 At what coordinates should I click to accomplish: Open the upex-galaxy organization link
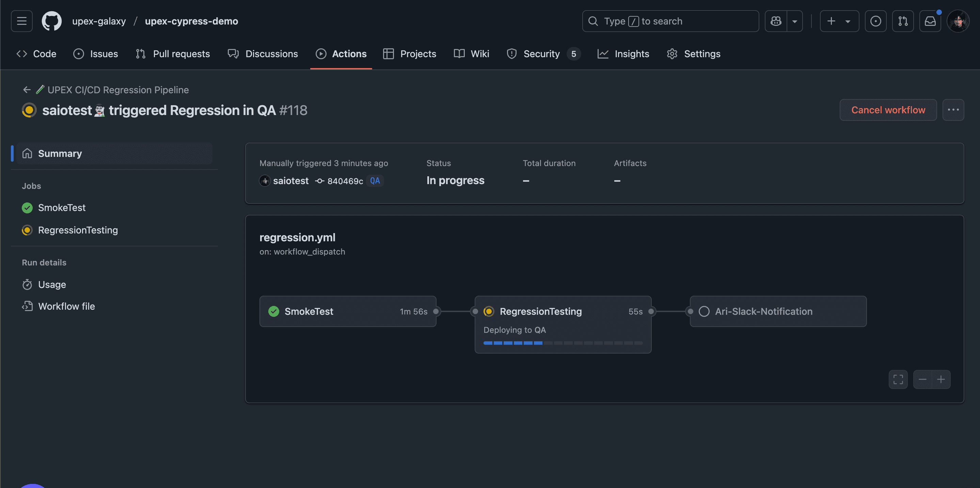click(99, 21)
